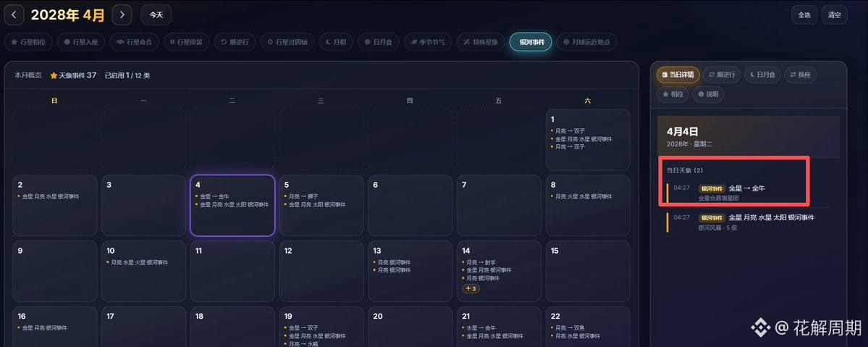Open the 相位 tab in side panel

pos(673,94)
